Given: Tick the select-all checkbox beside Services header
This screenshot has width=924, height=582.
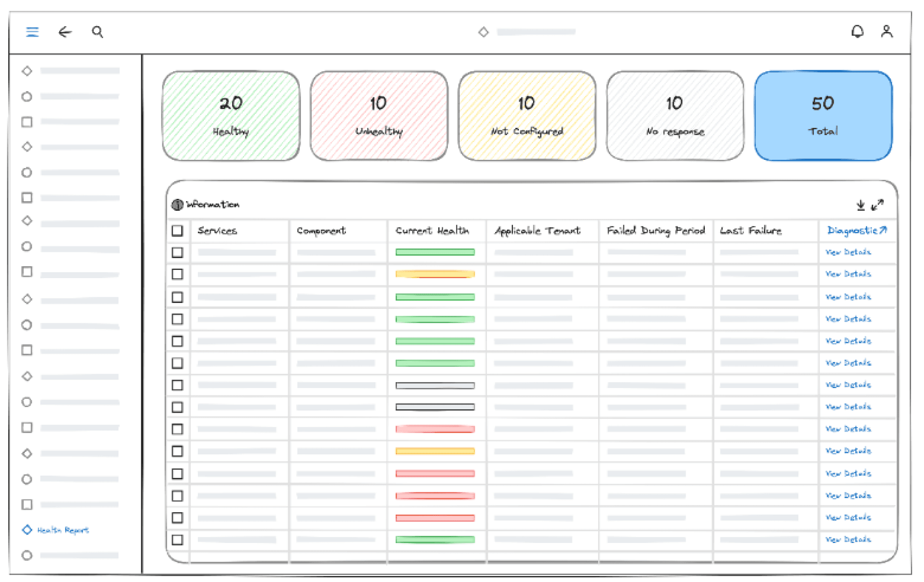Looking at the screenshot, I should point(177,231).
